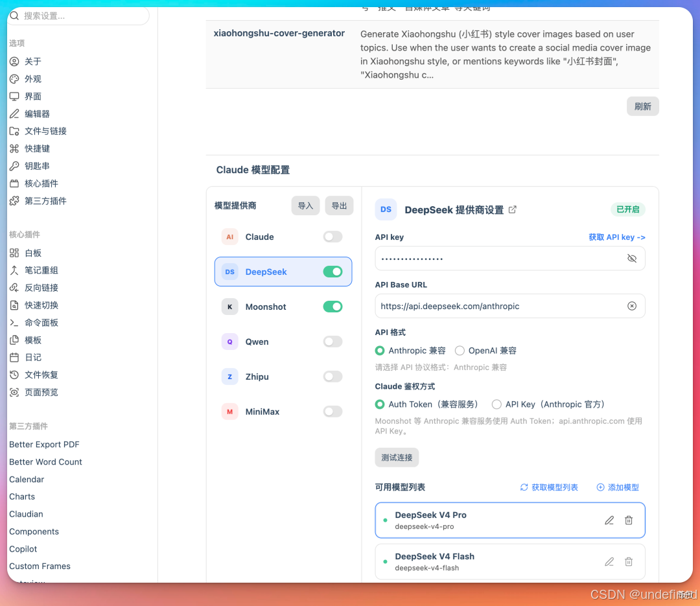Open Components plugin settings
This screenshot has height=606, width=700.
click(34, 531)
